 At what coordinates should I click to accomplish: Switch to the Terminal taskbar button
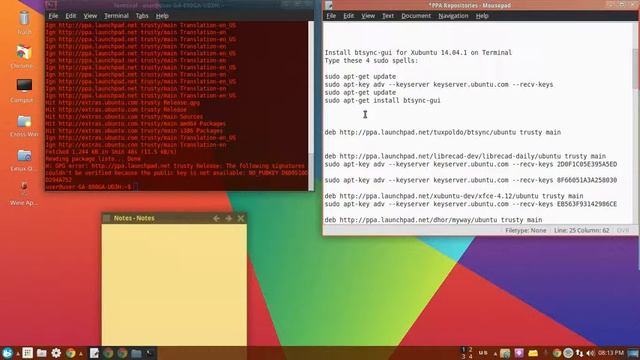[150, 353]
